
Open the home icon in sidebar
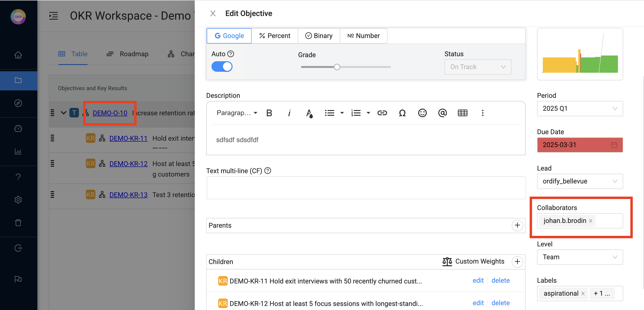click(18, 55)
